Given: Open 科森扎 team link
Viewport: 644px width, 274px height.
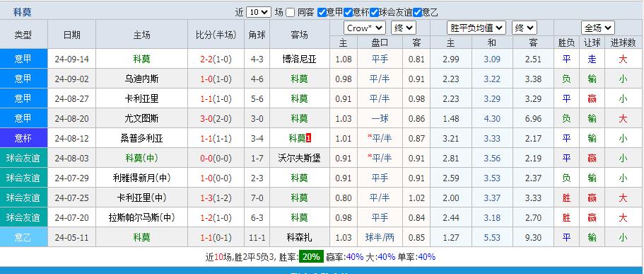Looking at the screenshot, I should click(x=300, y=237).
